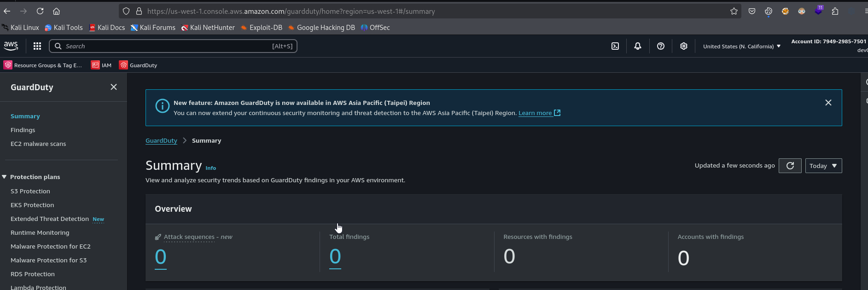This screenshot has width=868, height=290.
Task: Click the Accounts with findings label
Action: [x=711, y=237]
